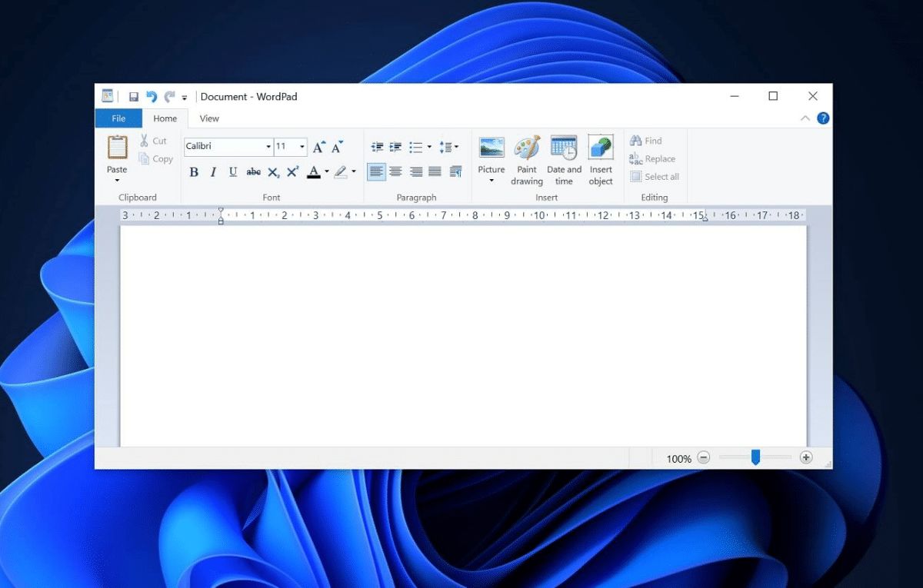Click the Find button

tap(646, 141)
